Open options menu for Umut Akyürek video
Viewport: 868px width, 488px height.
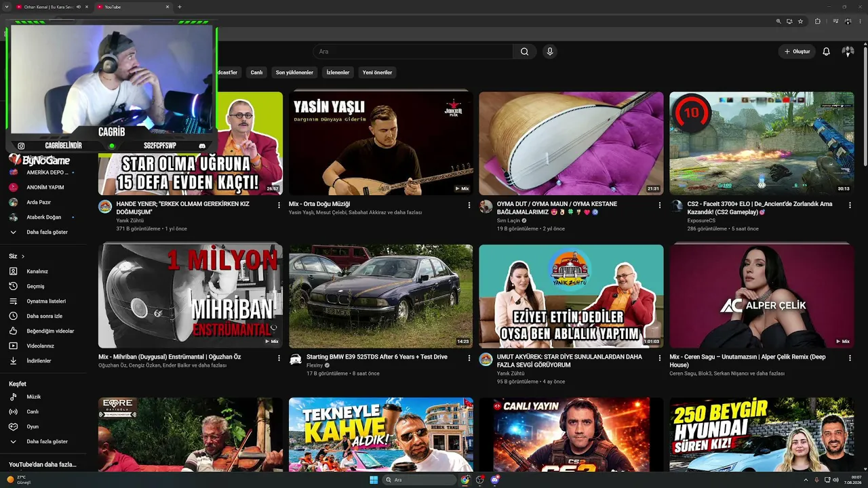(659, 358)
